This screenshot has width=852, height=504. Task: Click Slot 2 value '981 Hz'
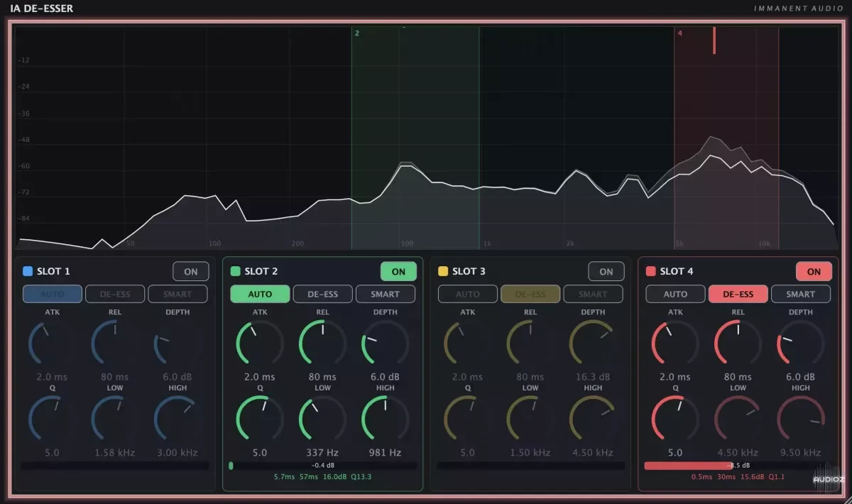tap(386, 452)
